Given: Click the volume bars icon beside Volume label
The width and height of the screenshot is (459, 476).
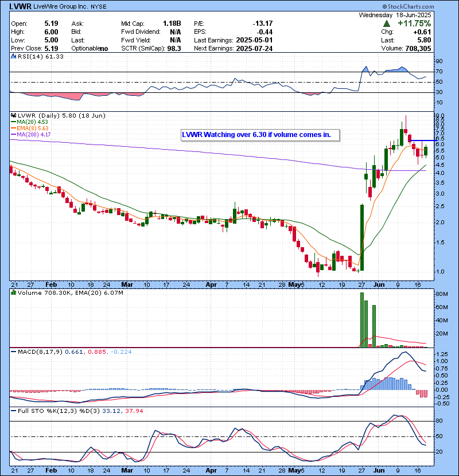Looking at the screenshot, I should [x=13, y=292].
